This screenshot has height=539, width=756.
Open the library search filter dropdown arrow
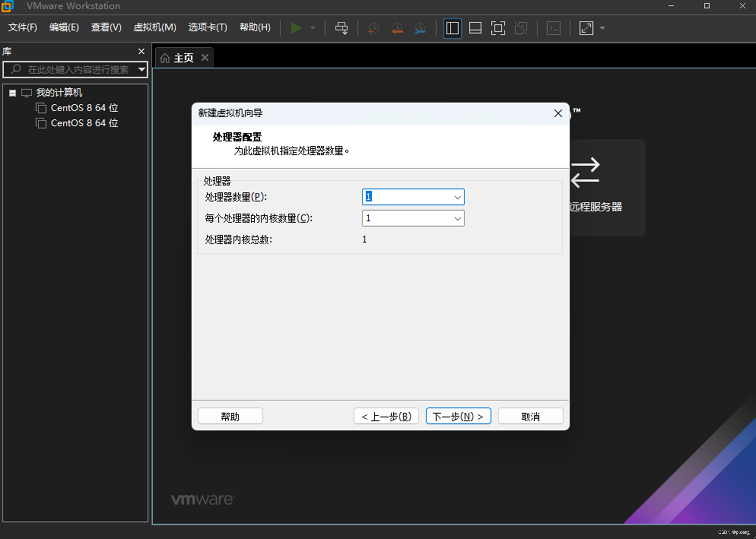point(141,69)
